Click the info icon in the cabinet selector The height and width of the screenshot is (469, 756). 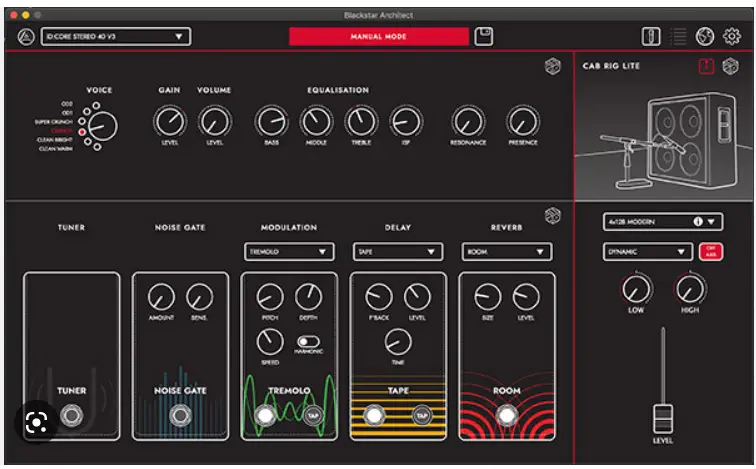point(698,222)
